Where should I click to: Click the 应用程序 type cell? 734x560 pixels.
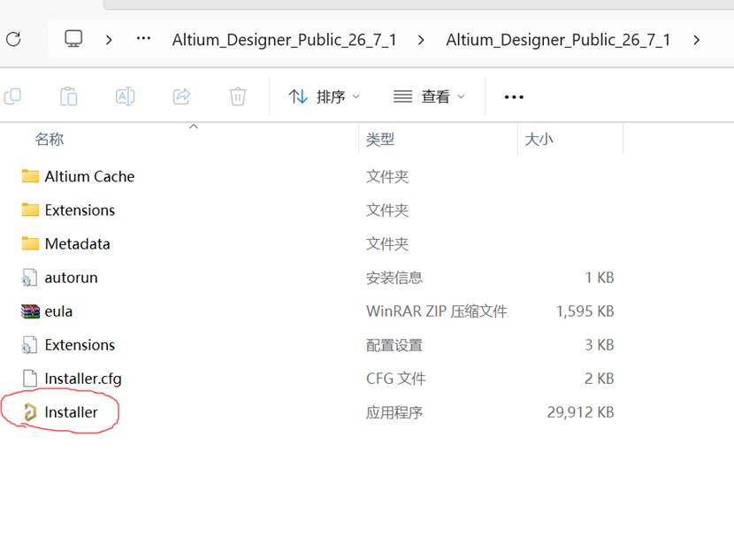pos(394,412)
